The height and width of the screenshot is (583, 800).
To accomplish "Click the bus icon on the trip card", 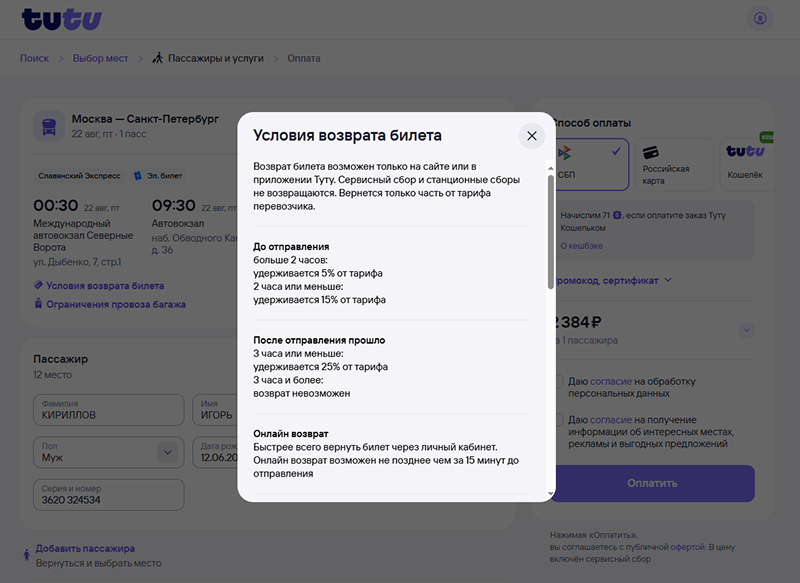I will click(x=48, y=125).
